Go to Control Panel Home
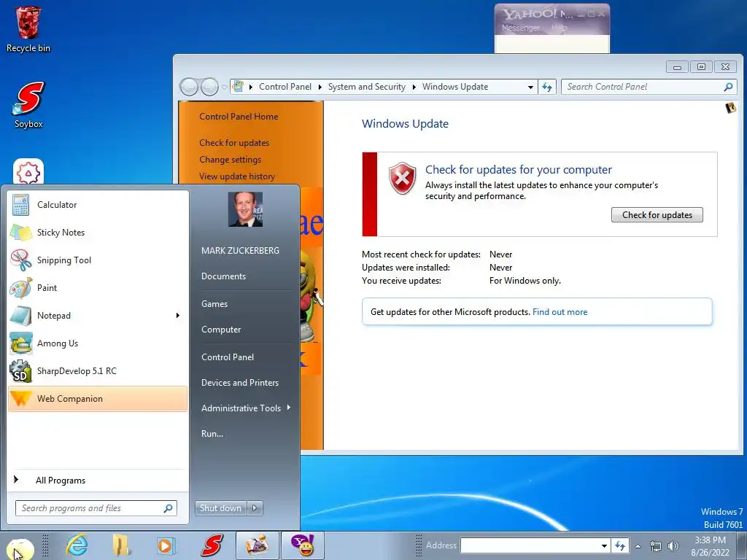Screen dimensions: 747x560 pyautogui.click(x=239, y=117)
